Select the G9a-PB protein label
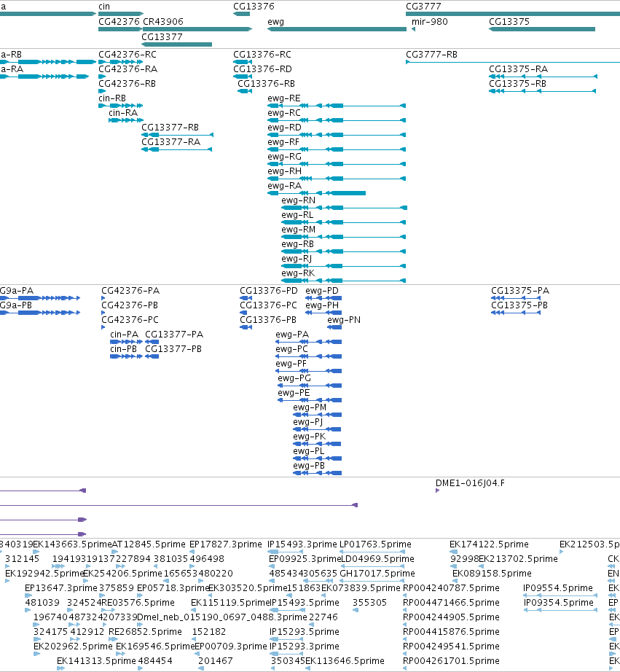This screenshot has height=672, width=620. 16,305
